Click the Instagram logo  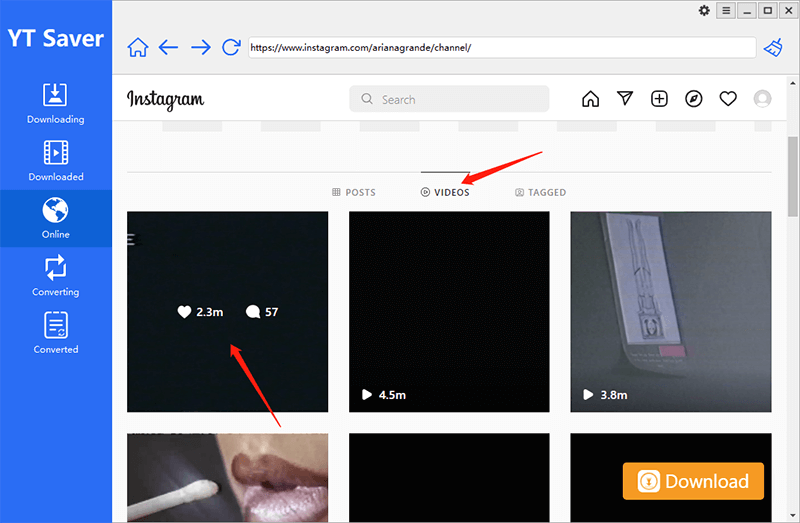coord(165,99)
